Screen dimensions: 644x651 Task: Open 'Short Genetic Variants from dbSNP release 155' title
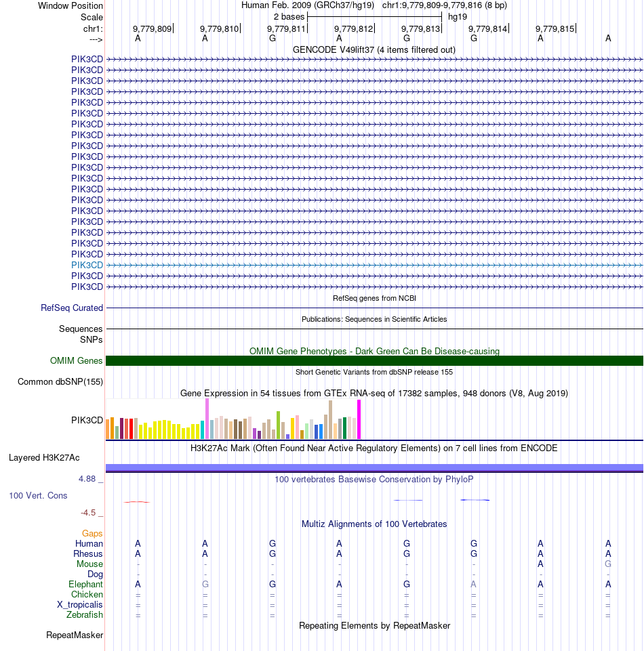click(374, 372)
